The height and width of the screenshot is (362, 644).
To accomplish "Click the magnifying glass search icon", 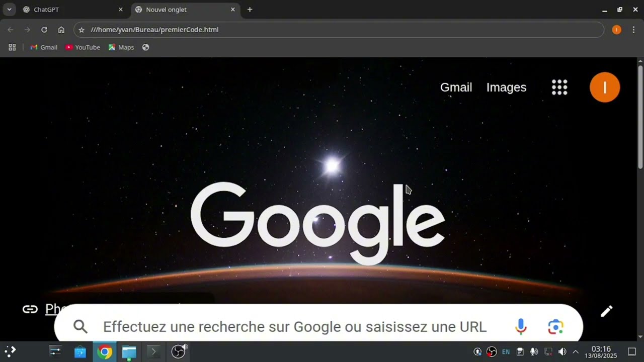I will [80, 327].
